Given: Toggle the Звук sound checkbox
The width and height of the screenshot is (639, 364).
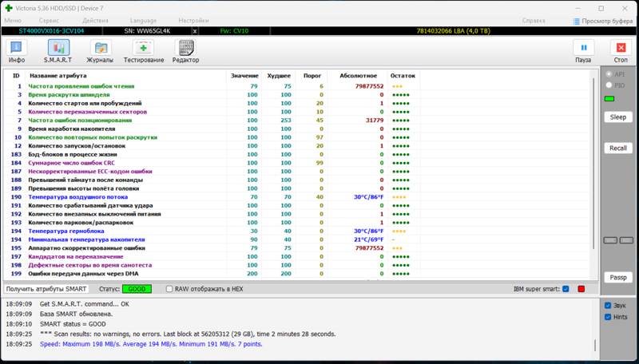Looking at the screenshot, I should coord(608,305).
